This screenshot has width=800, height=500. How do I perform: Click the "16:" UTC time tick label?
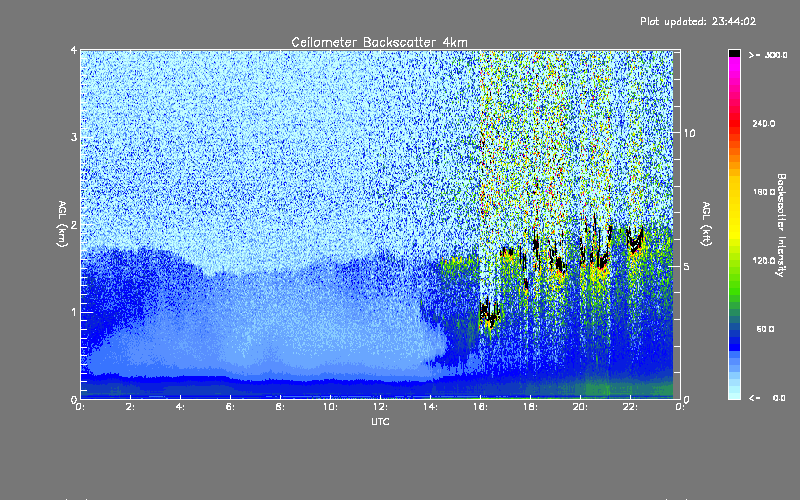coord(480,407)
